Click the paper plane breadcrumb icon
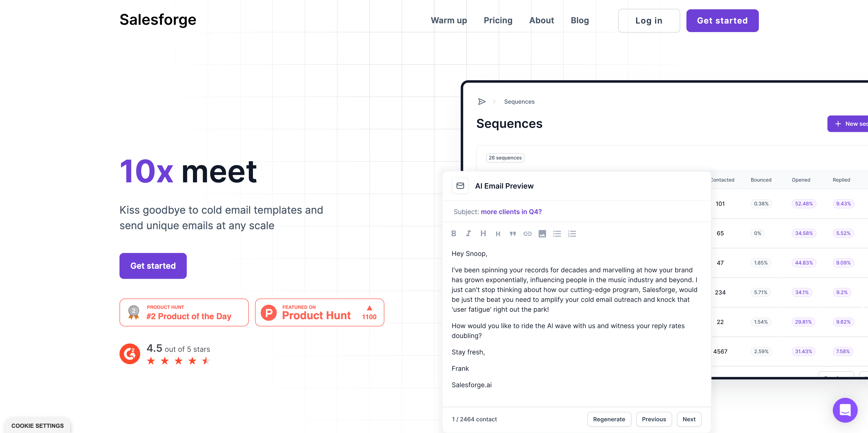 (x=482, y=101)
